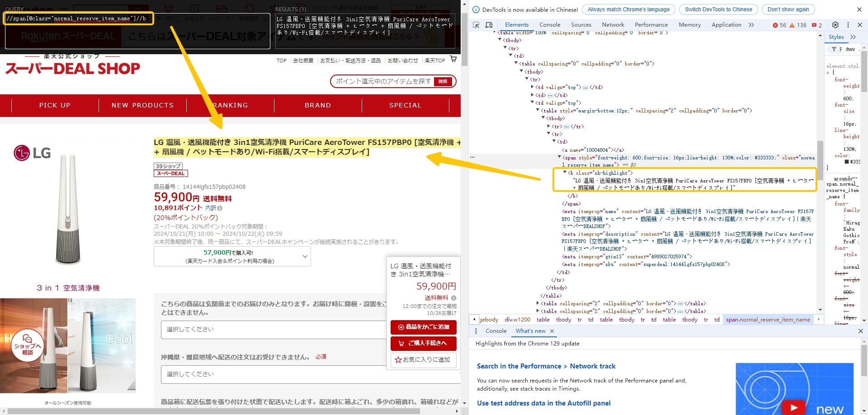Open the ショップへ相談 chat bubble icon
The image size is (868, 415).
point(27,345)
